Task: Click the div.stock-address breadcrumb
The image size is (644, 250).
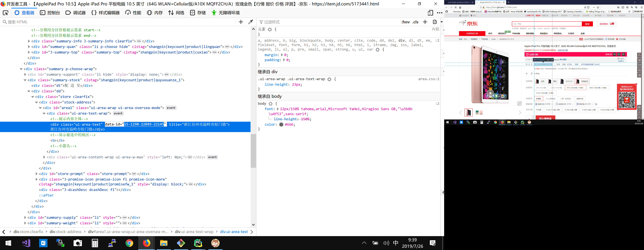Action: click(x=66, y=232)
